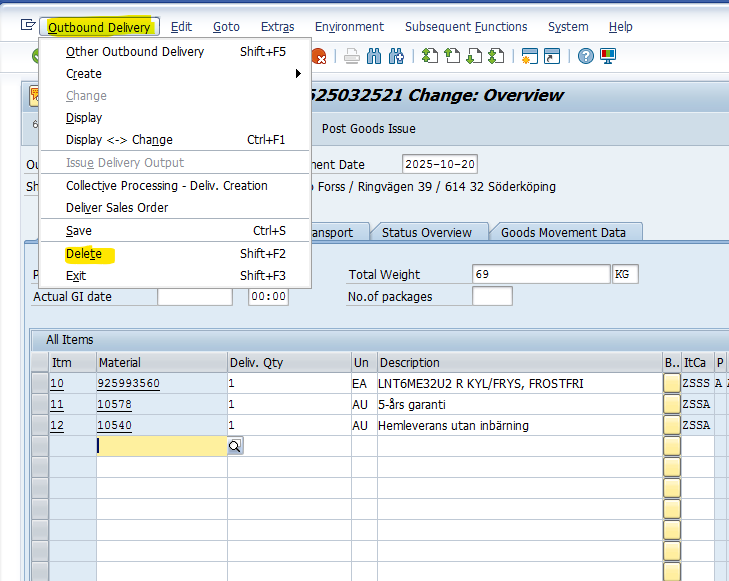Select Display from the dropdown menu

point(176,118)
